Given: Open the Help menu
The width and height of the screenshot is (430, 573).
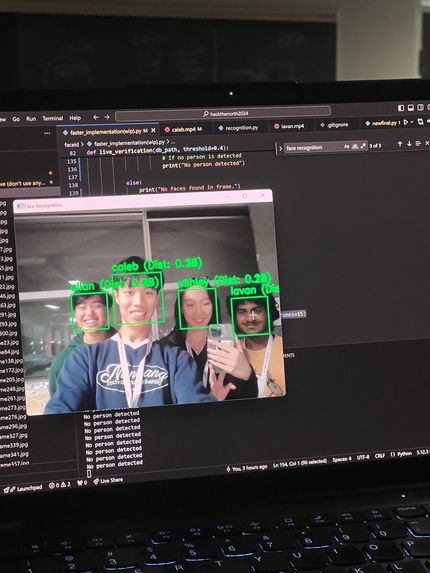Looking at the screenshot, I should point(75,118).
